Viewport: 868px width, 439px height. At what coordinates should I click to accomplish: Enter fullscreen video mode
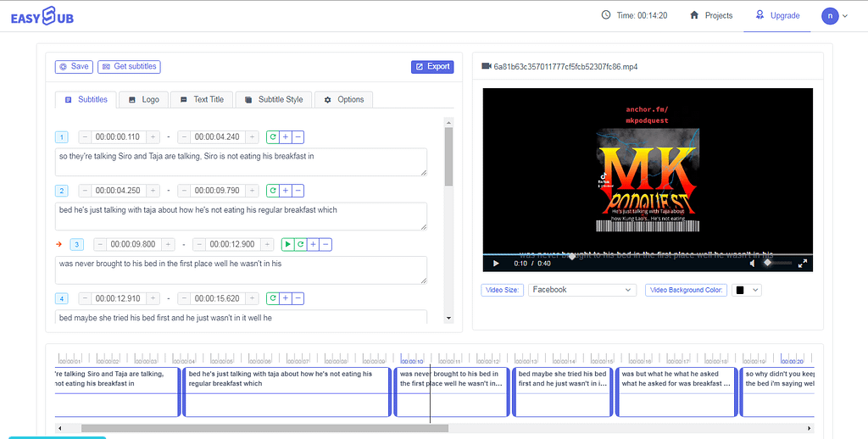coord(802,264)
